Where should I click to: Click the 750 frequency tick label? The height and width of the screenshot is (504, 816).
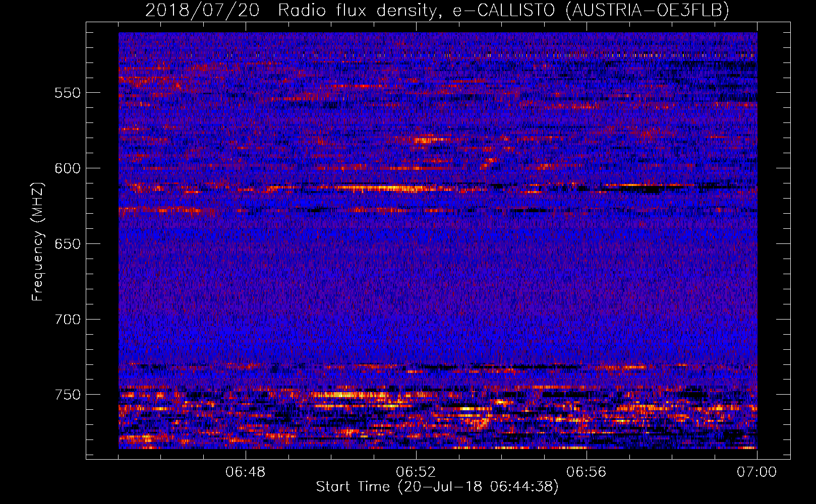(x=68, y=395)
